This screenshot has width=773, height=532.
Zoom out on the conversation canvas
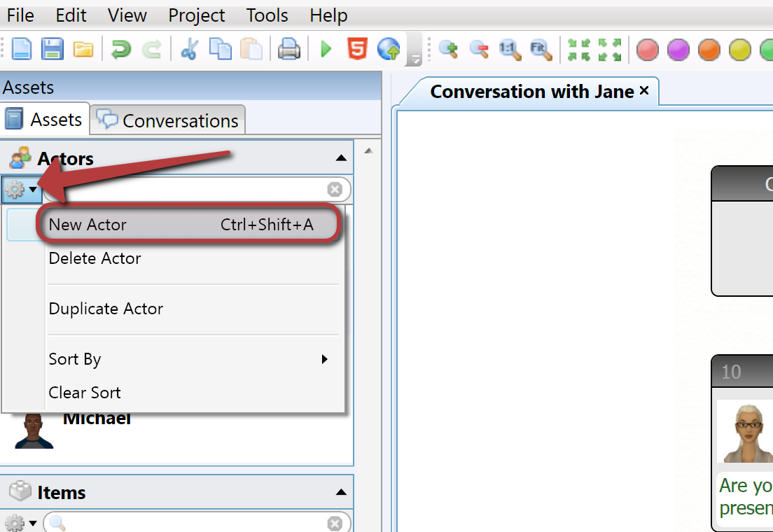(479, 49)
